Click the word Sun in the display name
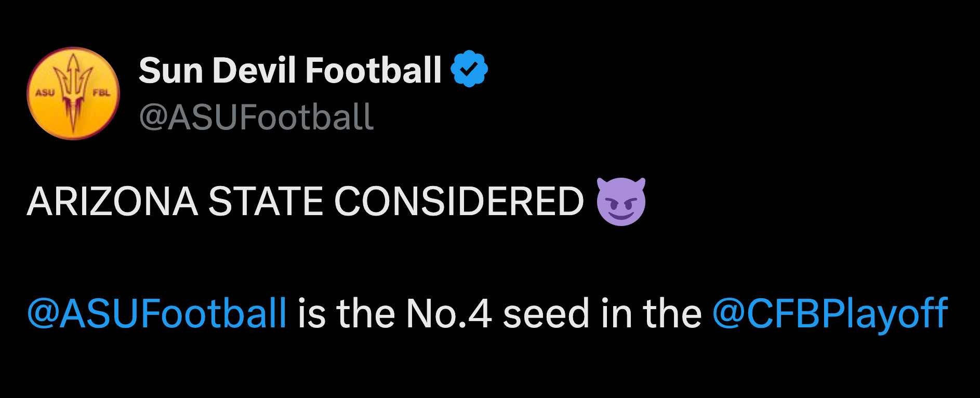The width and height of the screenshot is (980, 398). pyautogui.click(x=170, y=70)
